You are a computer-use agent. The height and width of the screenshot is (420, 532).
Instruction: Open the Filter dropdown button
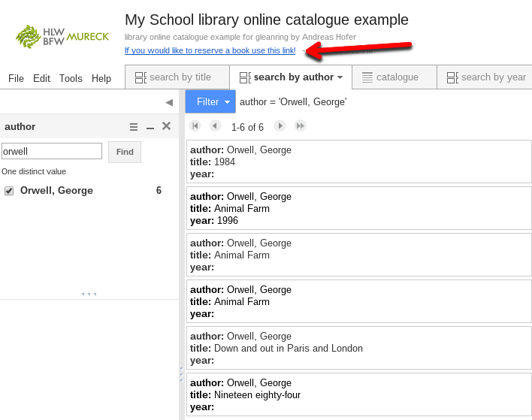(x=210, y=101)
